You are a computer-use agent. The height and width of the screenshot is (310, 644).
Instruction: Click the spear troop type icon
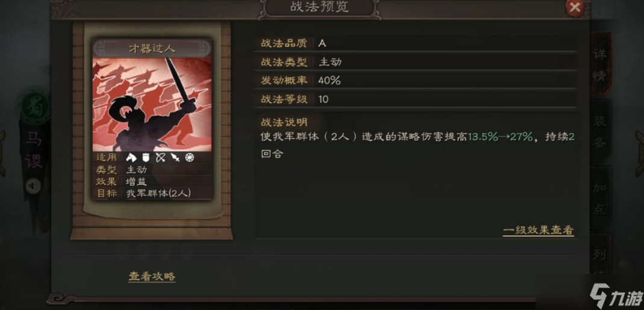[x=175, y=157]
